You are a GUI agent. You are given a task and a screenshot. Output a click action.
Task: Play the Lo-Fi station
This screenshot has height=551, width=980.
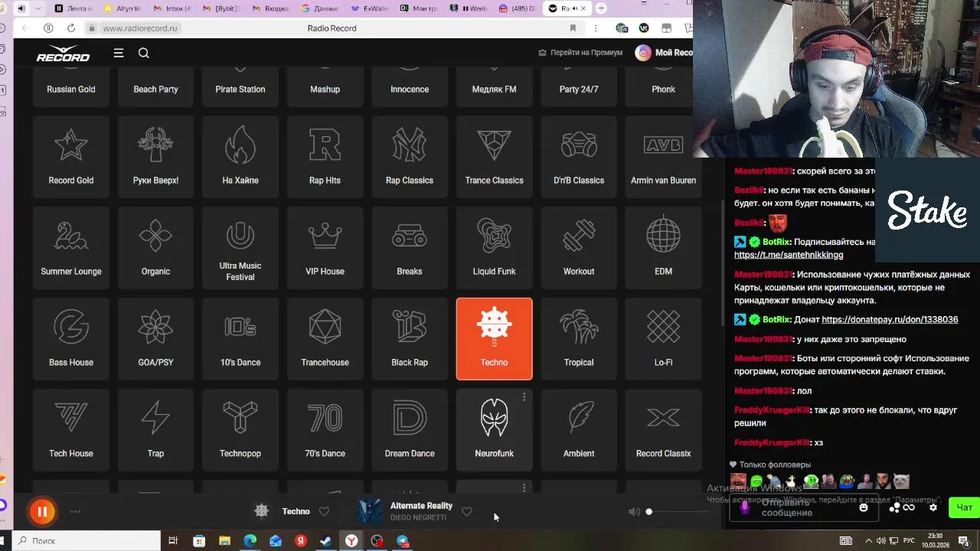pyautogui.click(x=663, y=338)
